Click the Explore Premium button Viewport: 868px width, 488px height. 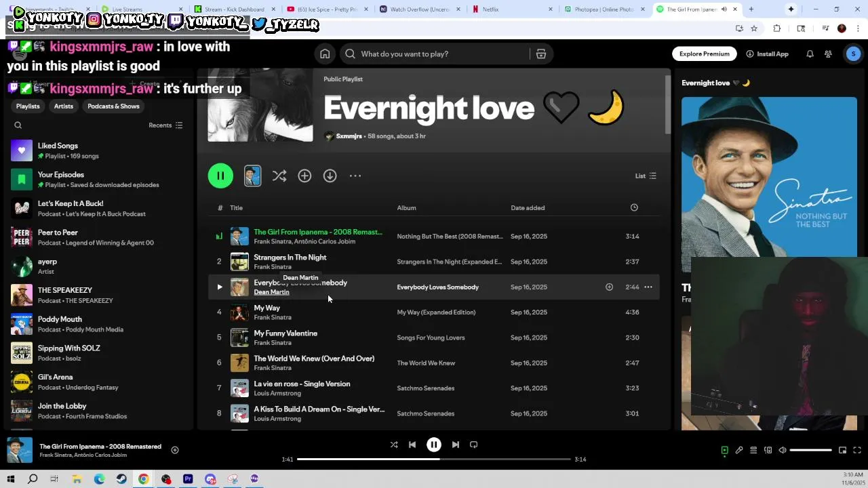(705, 54)
